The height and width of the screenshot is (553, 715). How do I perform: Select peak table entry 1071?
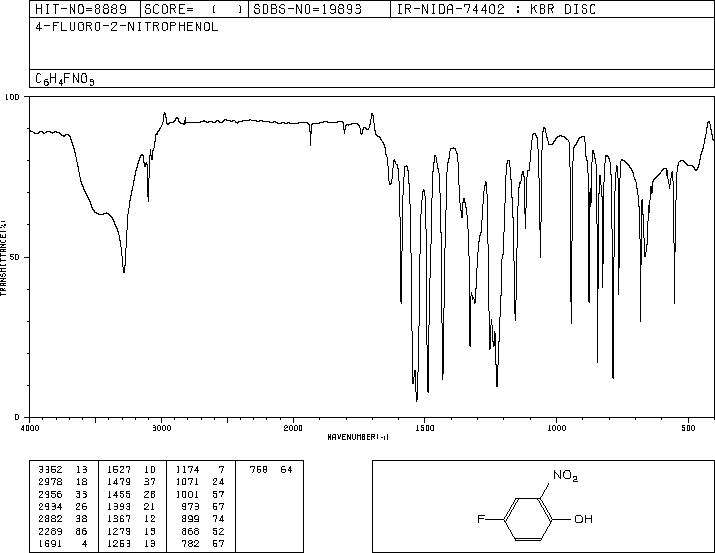click(187, 482)
